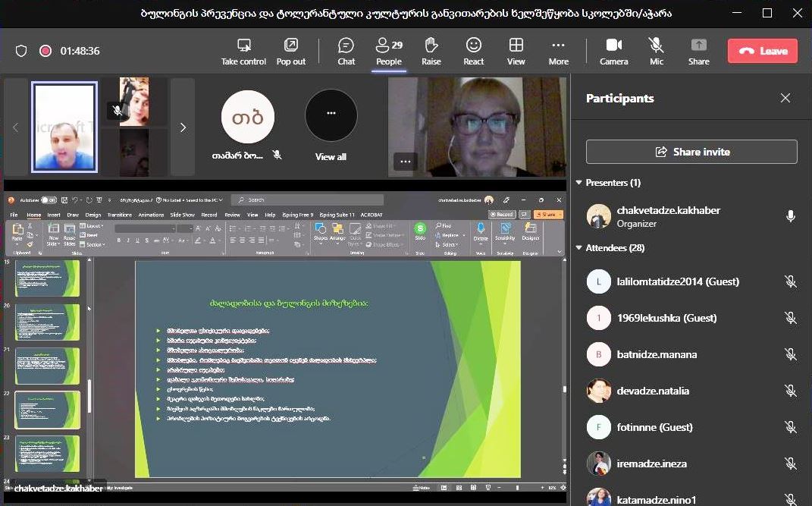The width and height of the screenshot is (812, 506).
Task: Open the Insert tab in PowerPoint
Action: tap(54, 215)
